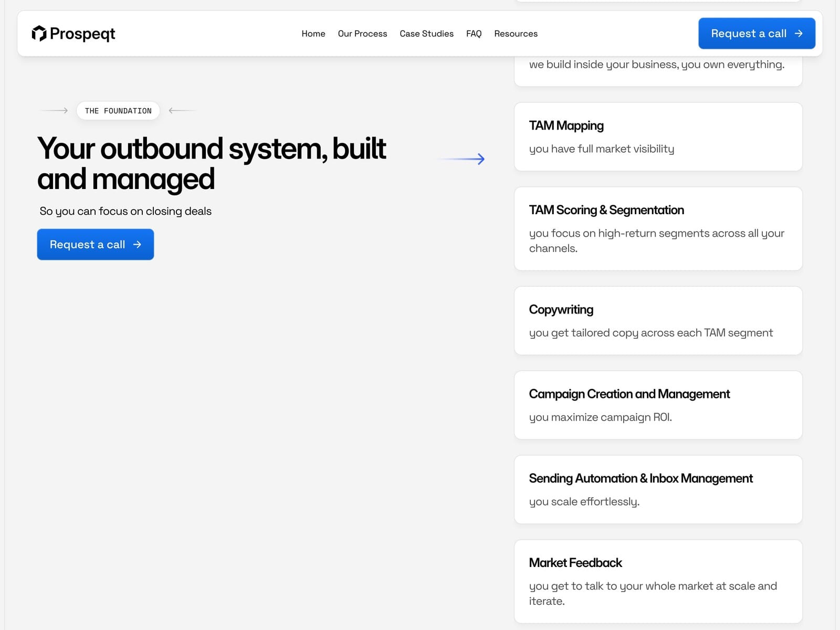Click 'you maximize campaign ROI.' text
840x630 pixels.
click(600, 417)
